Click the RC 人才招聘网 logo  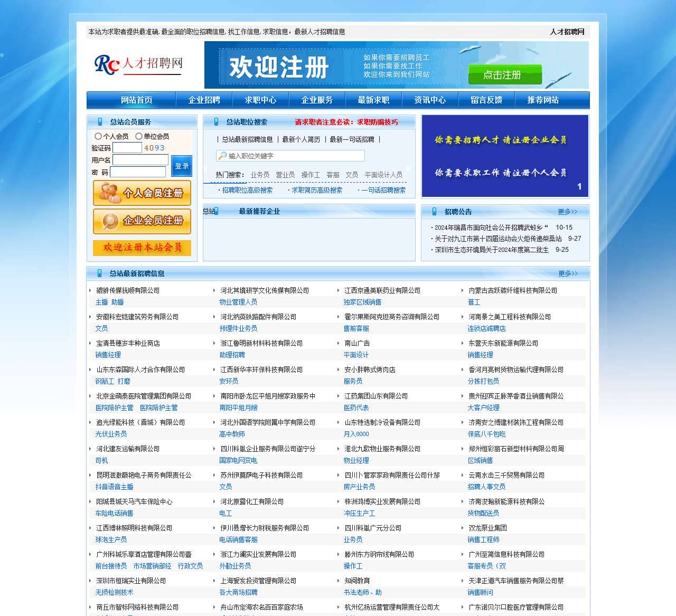(x=138, y=64)
